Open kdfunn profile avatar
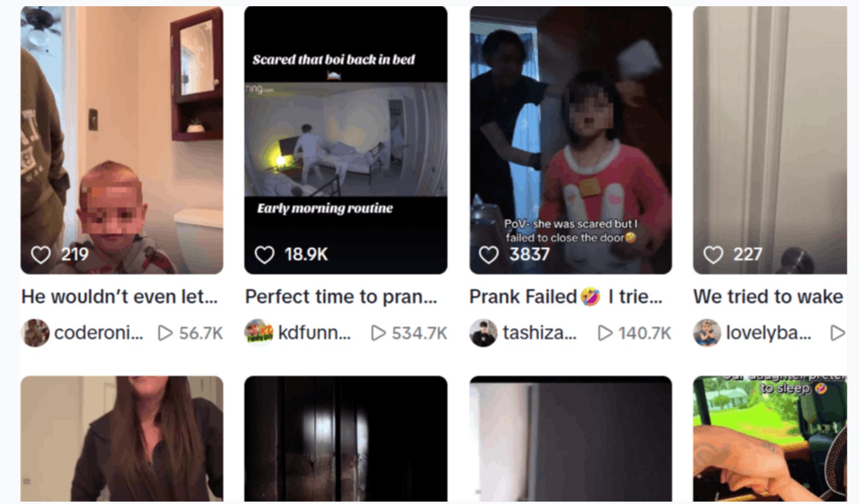 coord(259,333)
